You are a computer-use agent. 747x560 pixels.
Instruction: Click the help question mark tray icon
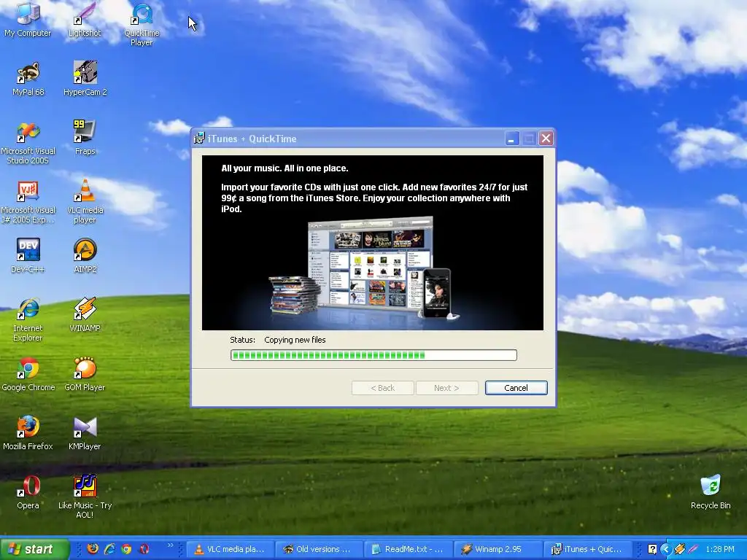(652, 550)
